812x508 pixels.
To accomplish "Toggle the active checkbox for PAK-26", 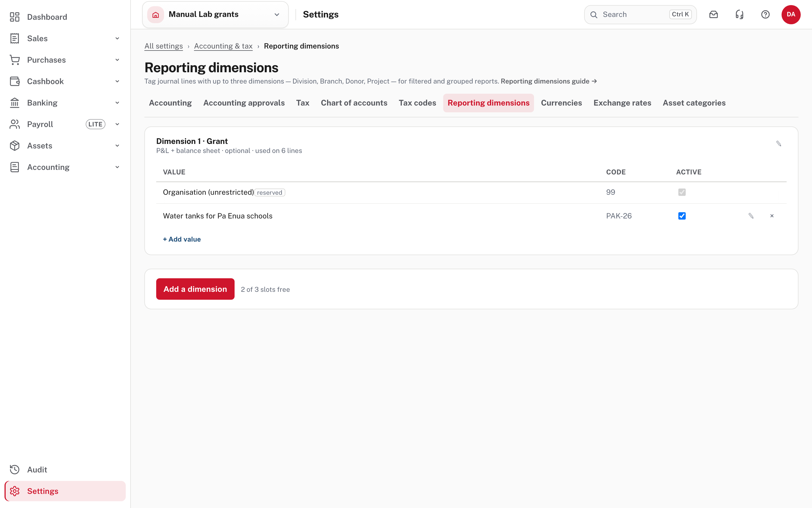I will (x=682, y=216).
